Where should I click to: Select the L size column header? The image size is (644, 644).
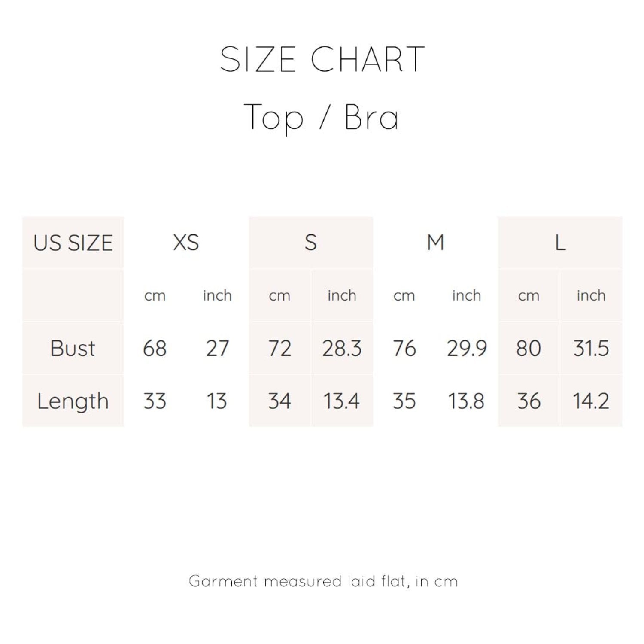tap(560, 243)
